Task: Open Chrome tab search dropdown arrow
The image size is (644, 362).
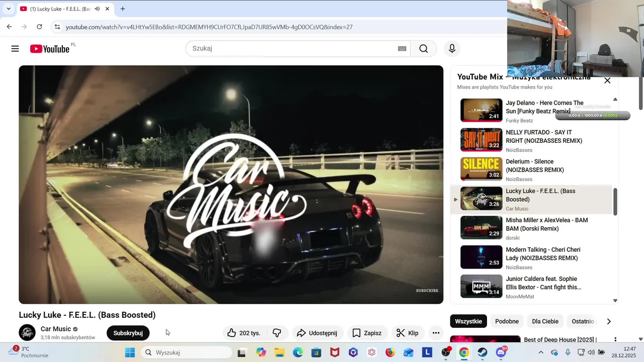Action: 9,9
